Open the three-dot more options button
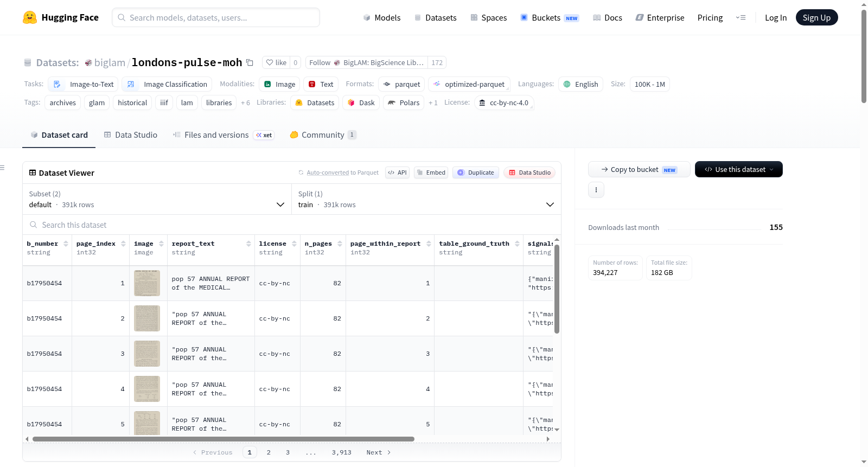The image size is (868, 467). click(596, 190)
